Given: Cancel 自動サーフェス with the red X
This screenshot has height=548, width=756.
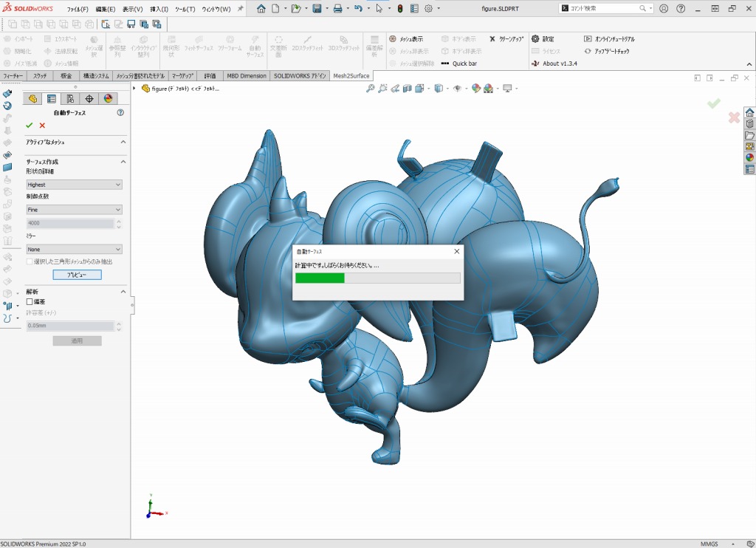Looking at the screenshot, I should 42,126.
